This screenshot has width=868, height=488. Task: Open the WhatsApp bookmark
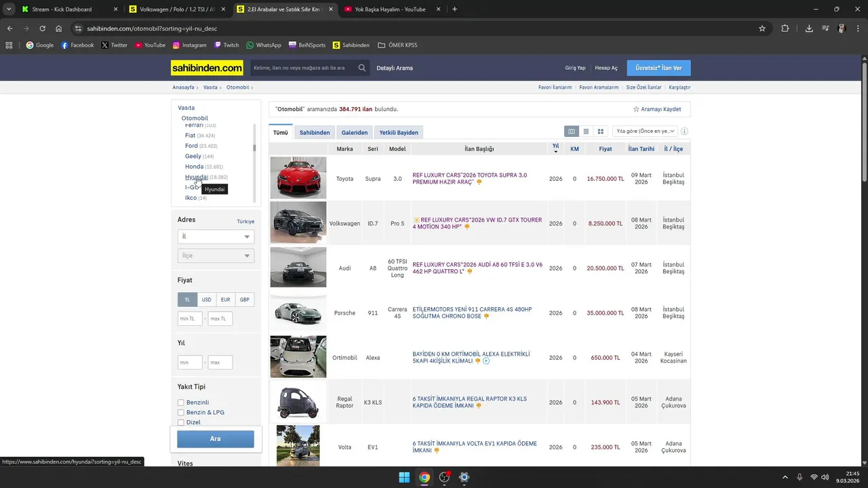click(263, 45)
